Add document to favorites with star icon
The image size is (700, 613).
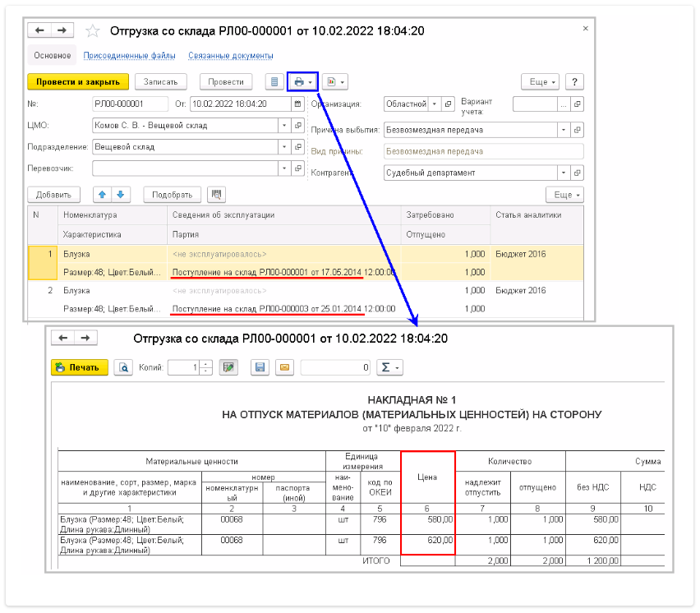coord(93,30)
